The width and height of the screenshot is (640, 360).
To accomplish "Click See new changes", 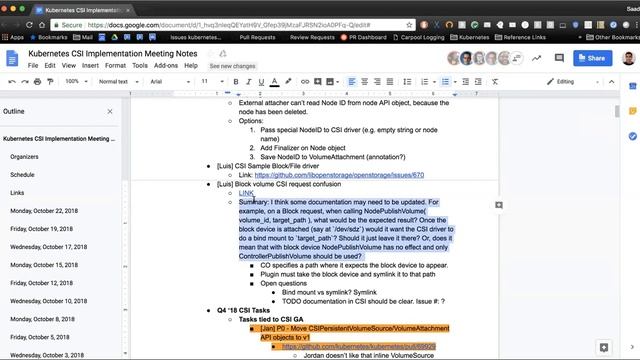I will [232, 66].
